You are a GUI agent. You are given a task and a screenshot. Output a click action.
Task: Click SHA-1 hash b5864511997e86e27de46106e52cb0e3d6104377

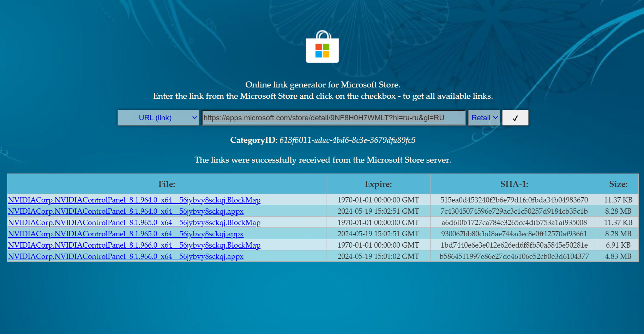(514, 256)
